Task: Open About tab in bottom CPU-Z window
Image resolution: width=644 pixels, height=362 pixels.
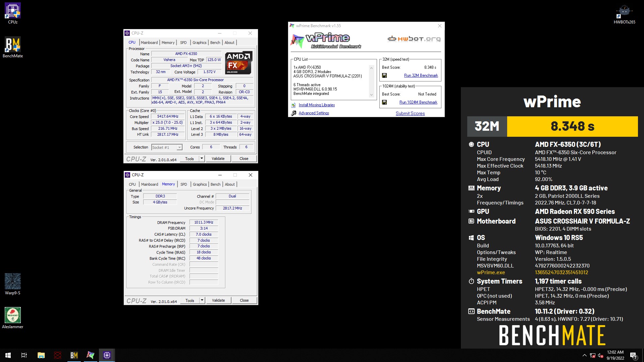Action: pyautogui.click(x=230, y=184)
